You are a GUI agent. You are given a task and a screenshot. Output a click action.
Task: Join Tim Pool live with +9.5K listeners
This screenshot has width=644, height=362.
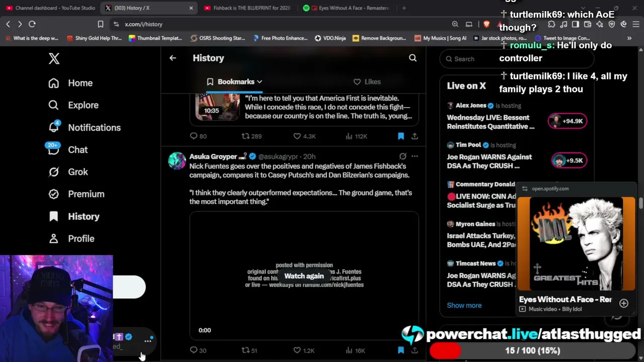(569, 160)
